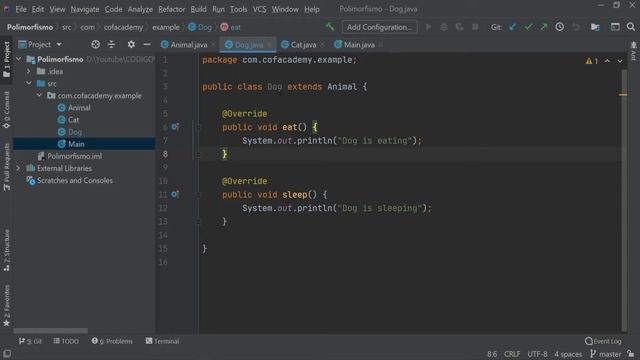Screen dimensions: 640x360
Task: Fold the eat method at line 6
Action: click(x=199, y=127)
